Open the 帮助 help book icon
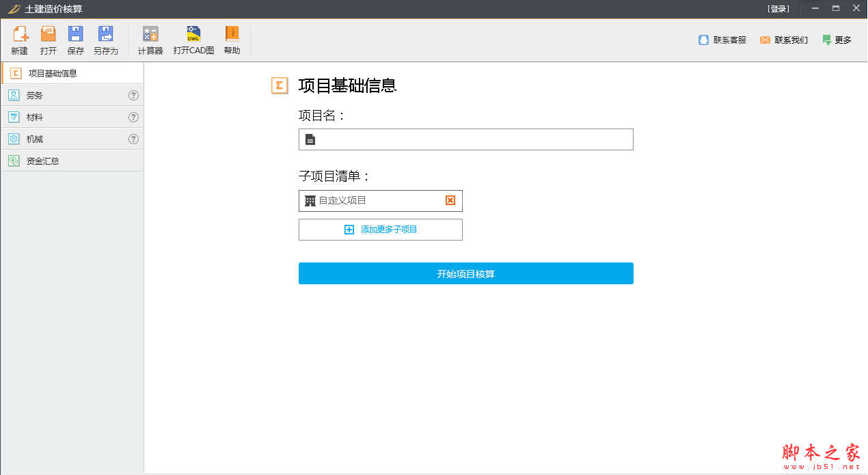Image resolution: width=868 pixels, height=475 pixels. tap(232, 35)
